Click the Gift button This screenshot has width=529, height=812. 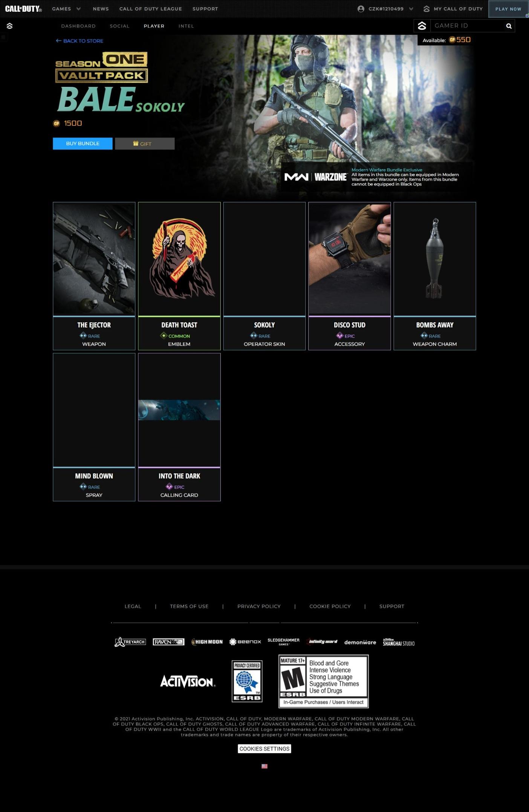pos(145,144)
